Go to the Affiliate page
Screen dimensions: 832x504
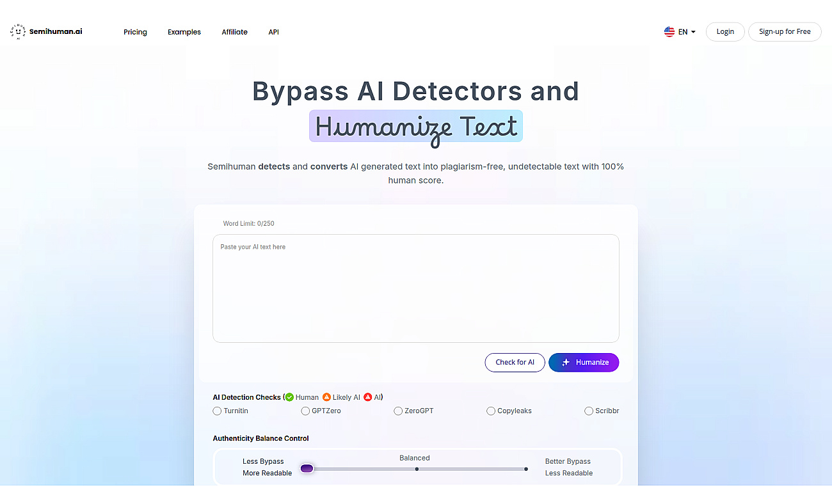(x=234, y=32)
